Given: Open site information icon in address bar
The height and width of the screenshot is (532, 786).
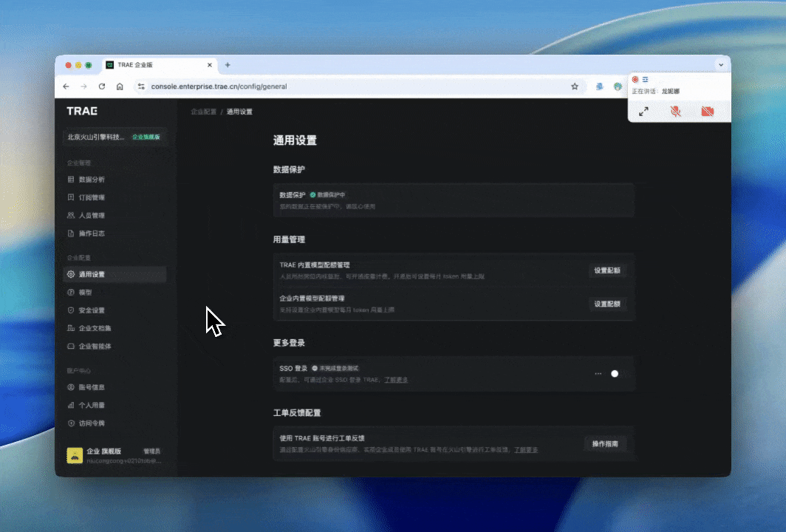Looking at the screenshot, I should pyautogui.click(x=141, y=86).
